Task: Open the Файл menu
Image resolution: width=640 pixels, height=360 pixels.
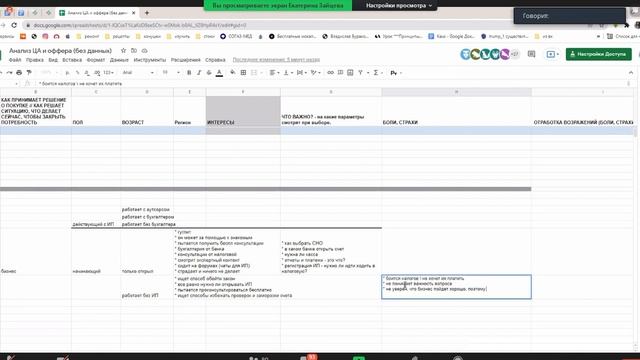Action: click(15, 60)
